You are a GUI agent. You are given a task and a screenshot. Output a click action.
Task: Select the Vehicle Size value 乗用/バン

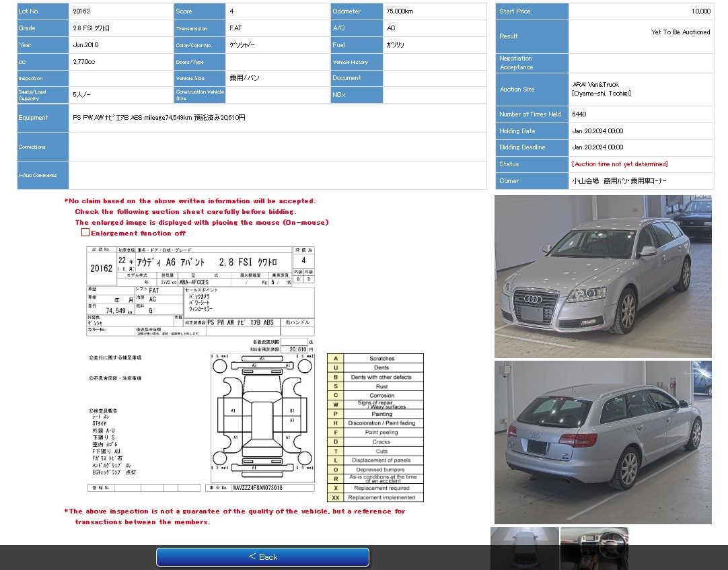coord(244,77)
